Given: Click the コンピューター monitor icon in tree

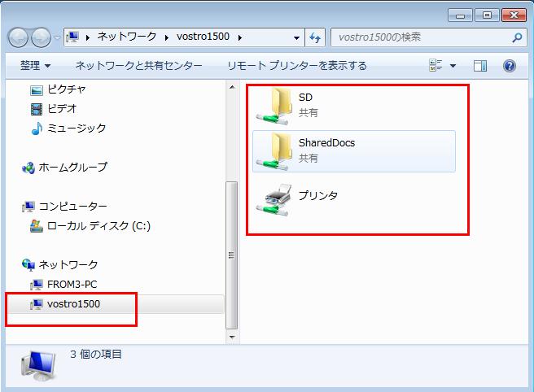Looking at the screenshot, I should coord(28,207).
